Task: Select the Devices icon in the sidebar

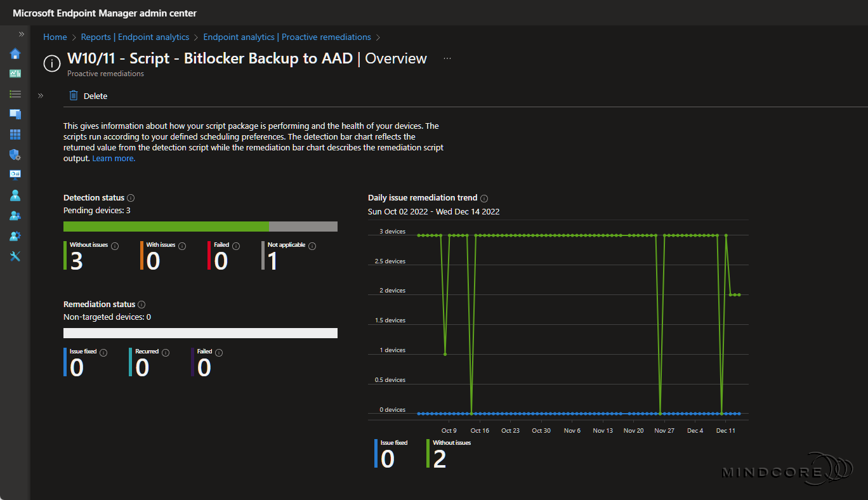Action: coord(15,114)
